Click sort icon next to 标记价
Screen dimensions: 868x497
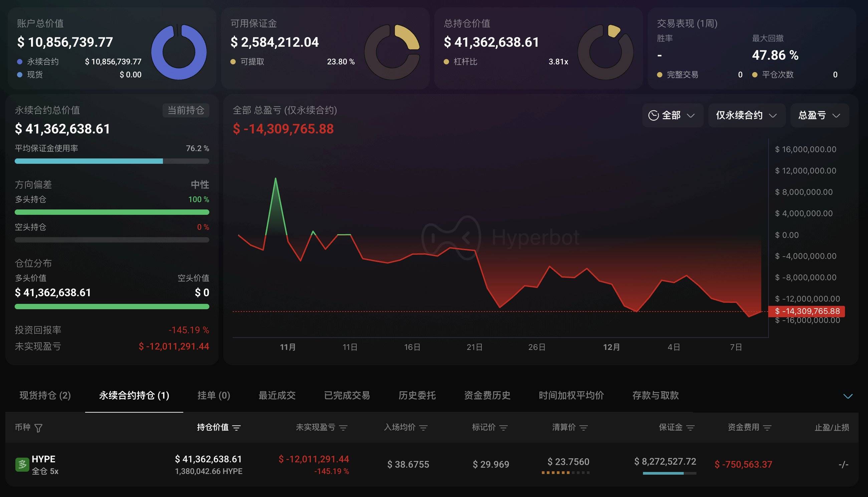coord(503,428)
